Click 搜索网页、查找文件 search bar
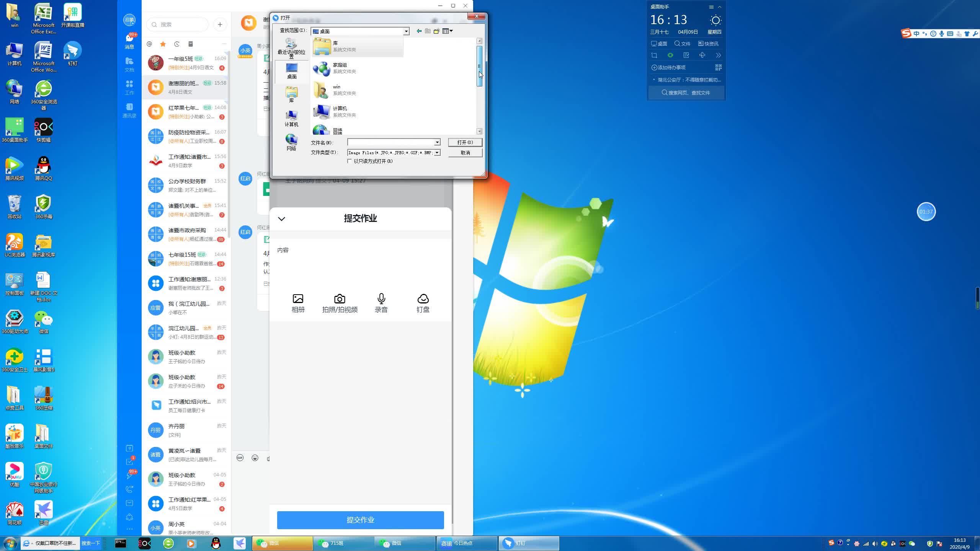This screenshot has width=980, height=551. pyautogui.click(x=686, y=93)
